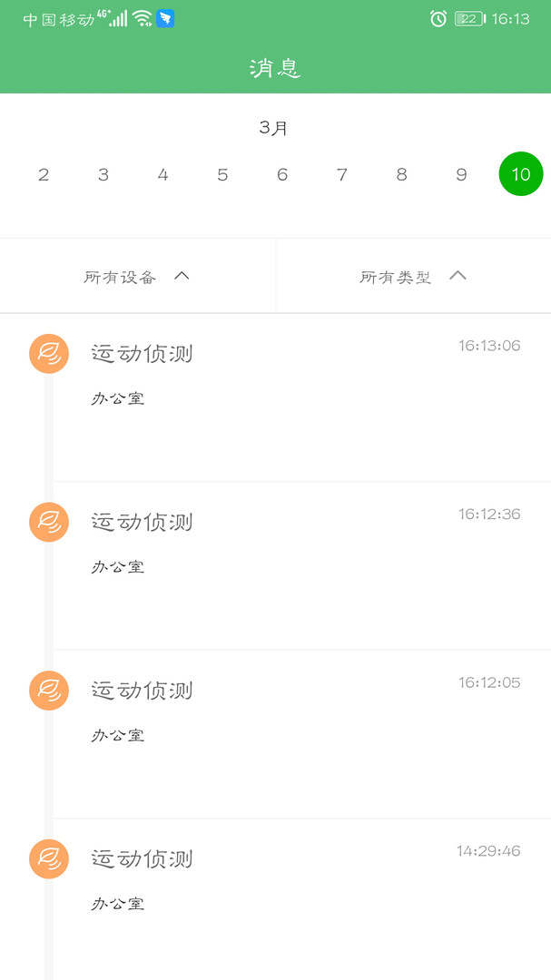Screen dimensions: 551x980
Task: Tap motion detection icon for 16:12:36 event
Action: tap(49, 522)
